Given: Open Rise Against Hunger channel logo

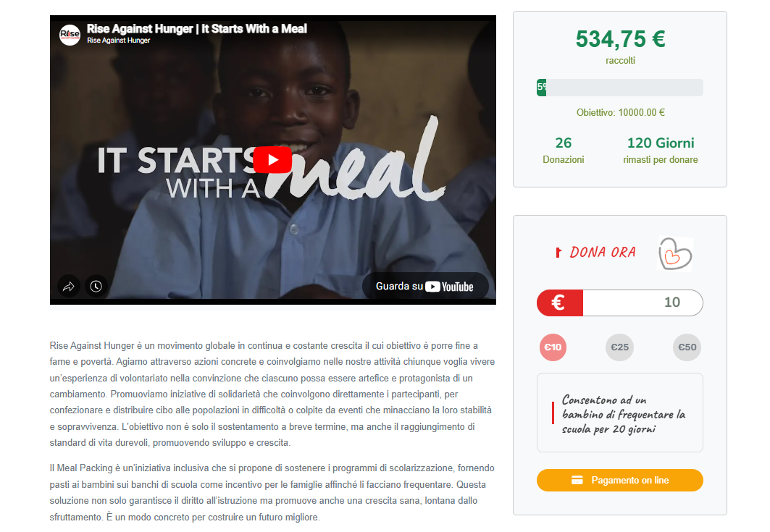Looking at the screenshot, I should click(70, 34).
